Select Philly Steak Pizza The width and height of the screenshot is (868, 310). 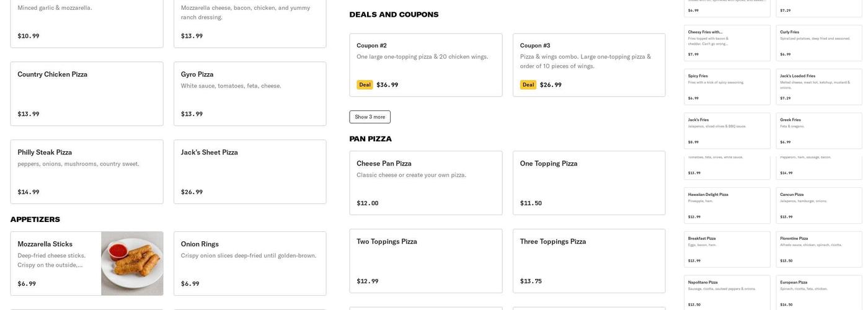86,172
